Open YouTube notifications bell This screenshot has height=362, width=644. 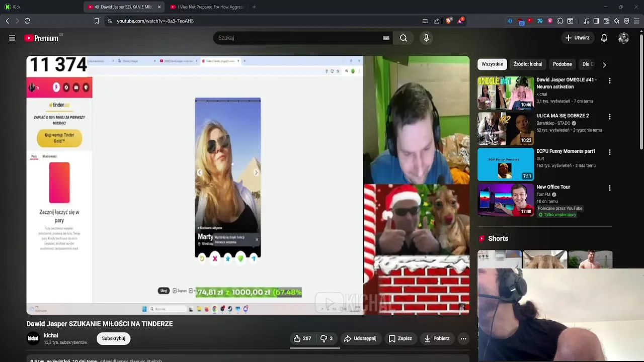click(604, 38)
